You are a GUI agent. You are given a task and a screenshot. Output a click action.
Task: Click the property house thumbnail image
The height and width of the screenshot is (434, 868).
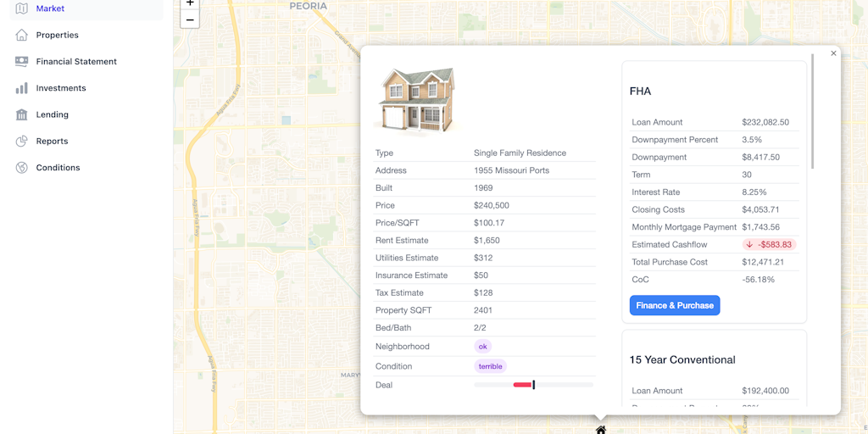tap(415, 100)
